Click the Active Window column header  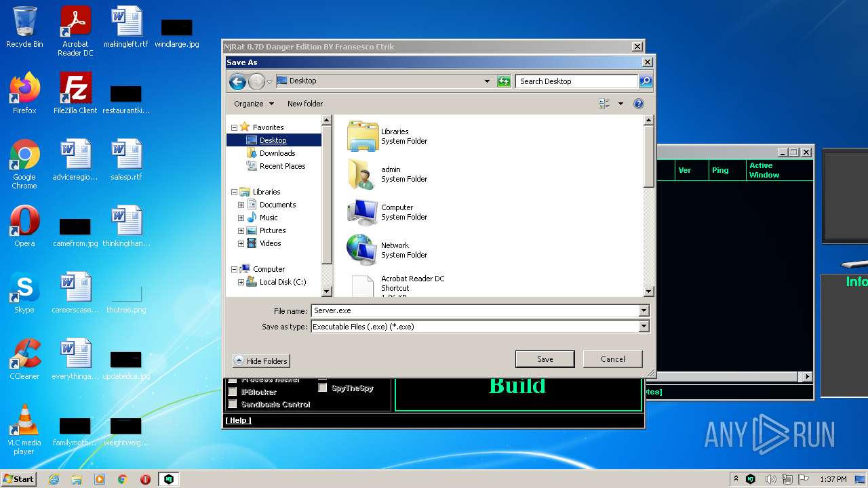pos(778,170)
